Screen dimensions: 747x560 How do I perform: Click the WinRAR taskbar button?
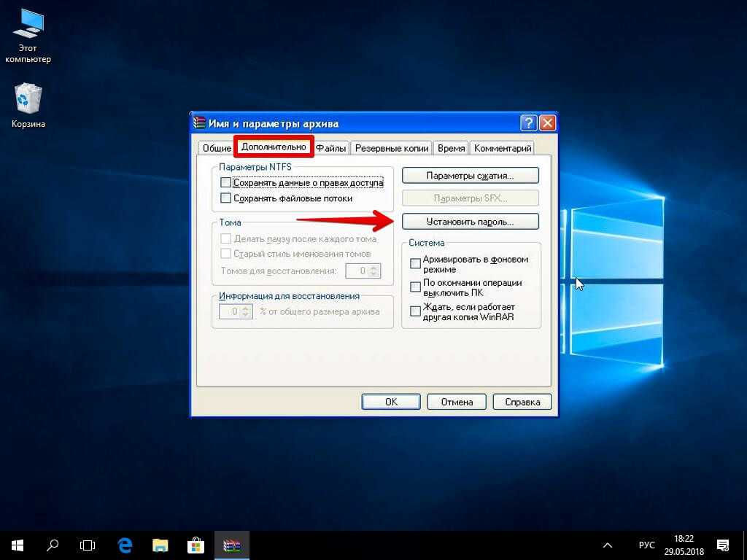point(232,545)
